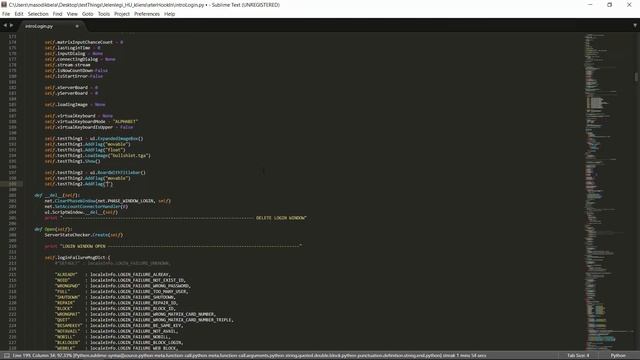Click the Sublime Text app icon in title bar
Screen dimensions: 640x360
click(x=4, y=4)
